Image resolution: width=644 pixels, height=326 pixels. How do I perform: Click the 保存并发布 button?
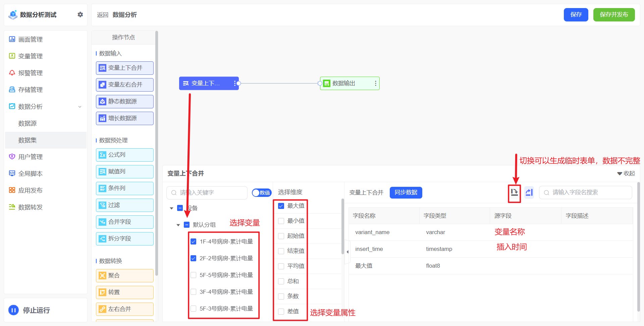[x=614, y=15]
